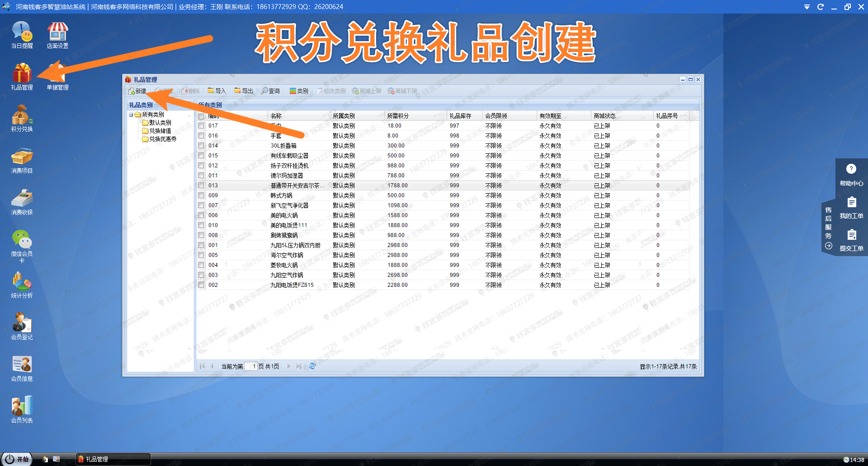Click the current page number input field
Viewport: 868px width, 466px height.
click(x=251, y=366)
